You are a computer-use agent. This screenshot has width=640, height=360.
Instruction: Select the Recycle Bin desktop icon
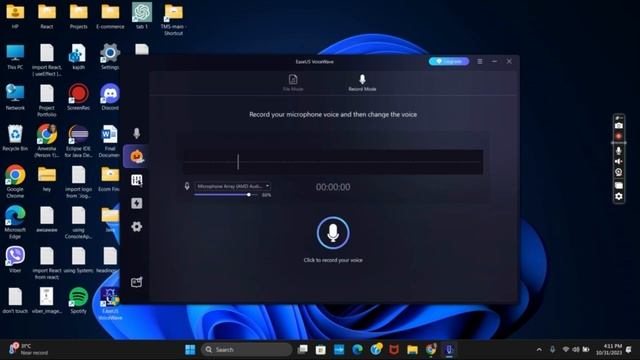pos(15,138)
